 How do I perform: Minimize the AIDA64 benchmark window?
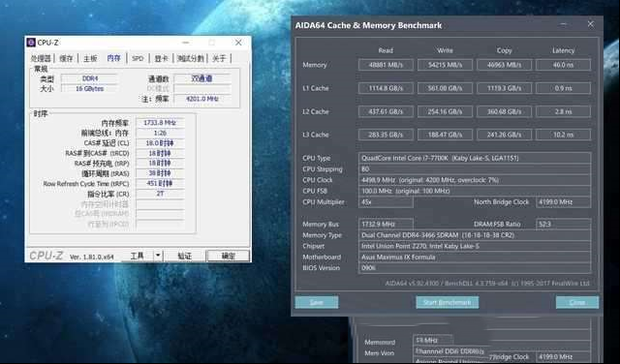tap(564, 24)
